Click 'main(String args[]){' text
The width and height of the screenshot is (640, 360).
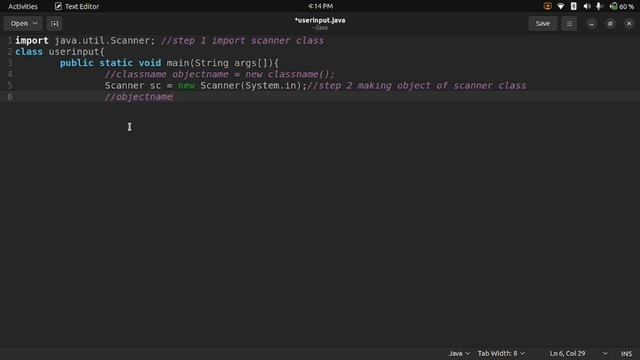223,63
